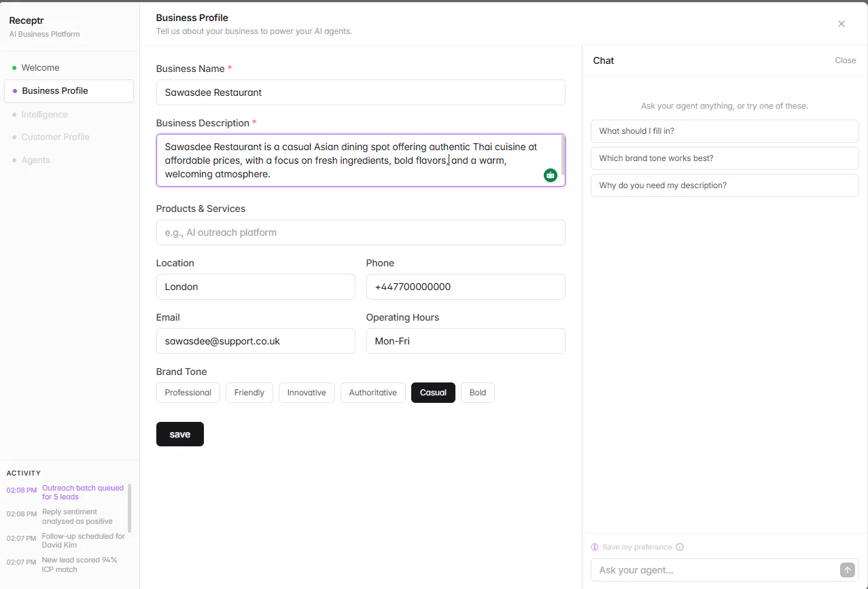Select the Friendly brand tone

(x=249, y=393)
